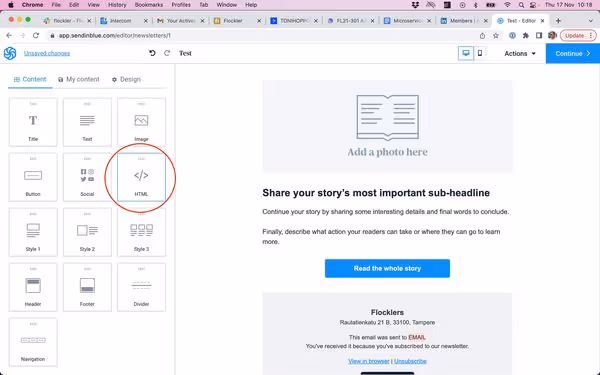Click the Continue button
Image resolution: width=600 pixels, height=375 pixels.
click(572, 54)
